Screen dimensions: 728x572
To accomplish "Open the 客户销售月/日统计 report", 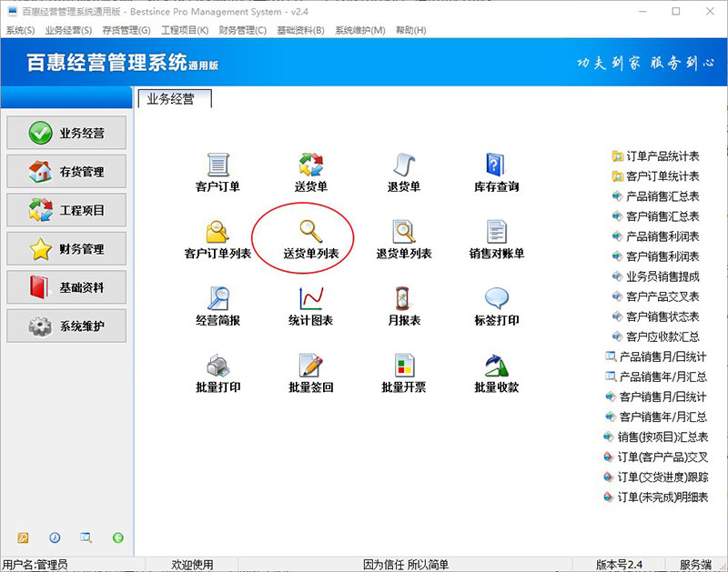I will [x=655, y=396].
